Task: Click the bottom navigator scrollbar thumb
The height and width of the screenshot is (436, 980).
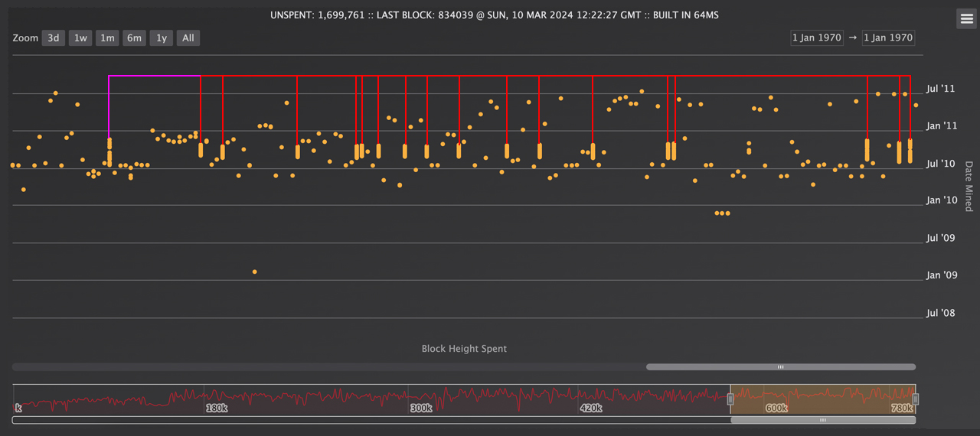Action: [x=823, y=420]
